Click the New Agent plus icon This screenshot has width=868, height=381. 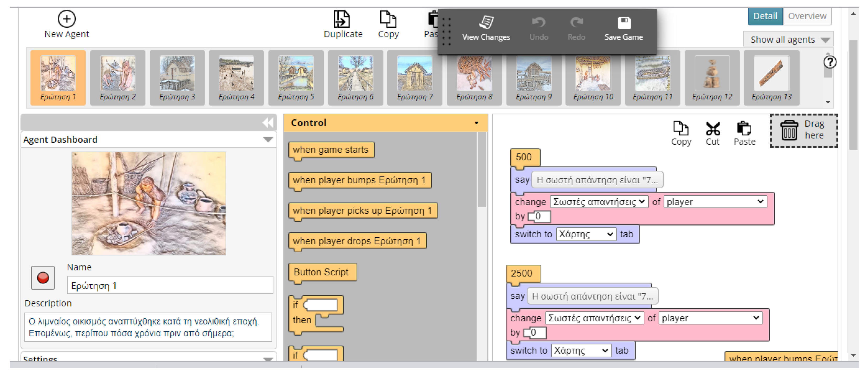point(66,19)
